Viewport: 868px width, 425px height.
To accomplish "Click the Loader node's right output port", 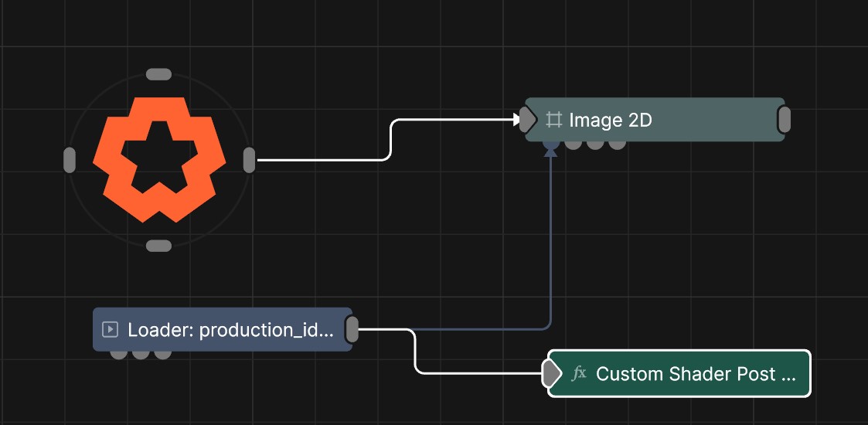I will (x=352, y=329).
